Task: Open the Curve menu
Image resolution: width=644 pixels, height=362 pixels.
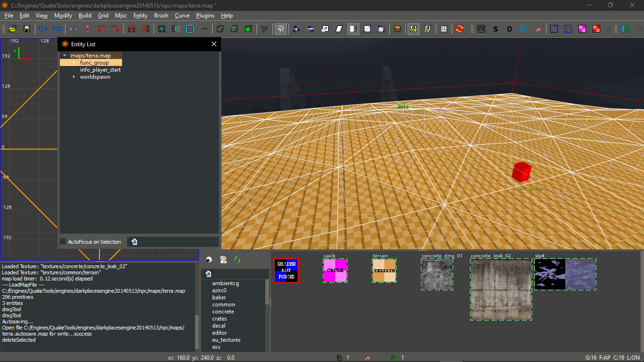Action: (x=182, y=16)
